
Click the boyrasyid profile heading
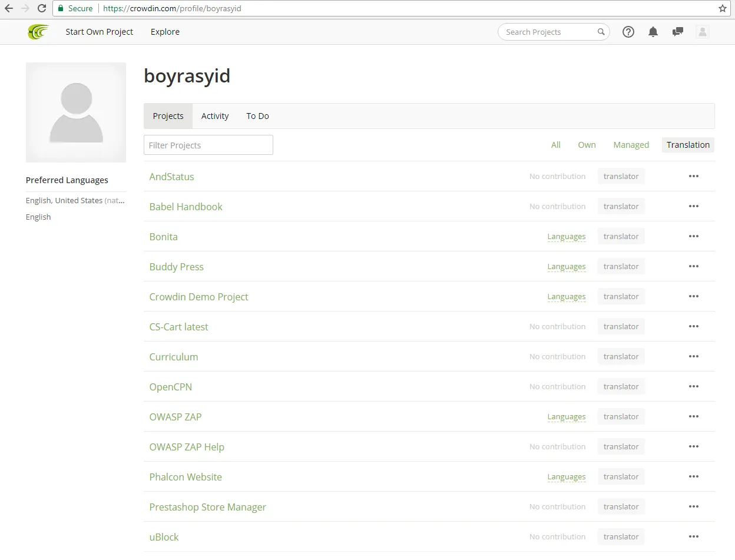pyautogui.click(x=187, y=76)
